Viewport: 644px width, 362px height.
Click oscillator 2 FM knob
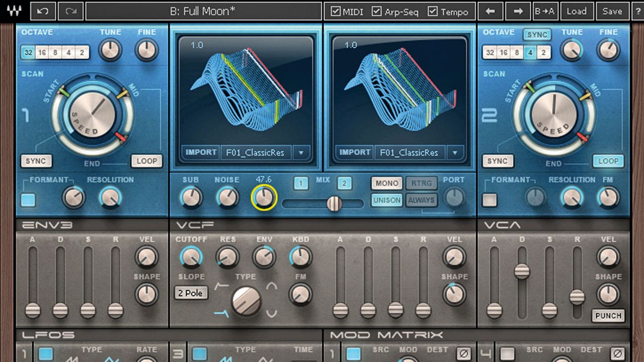608,198
